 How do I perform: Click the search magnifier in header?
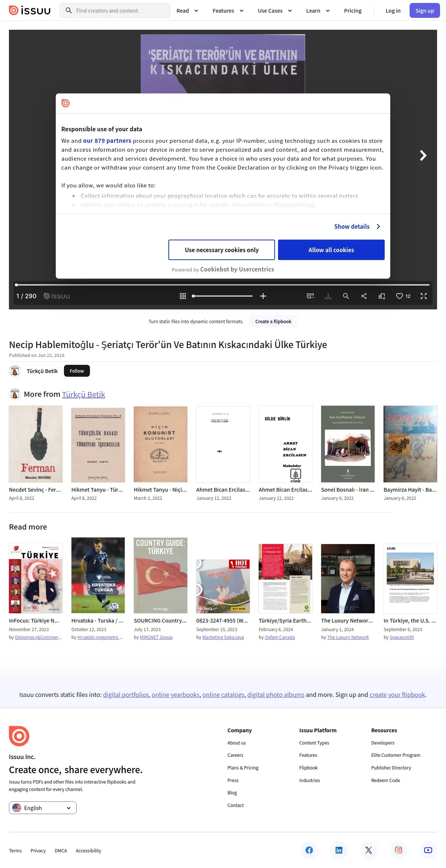[68, 10]
